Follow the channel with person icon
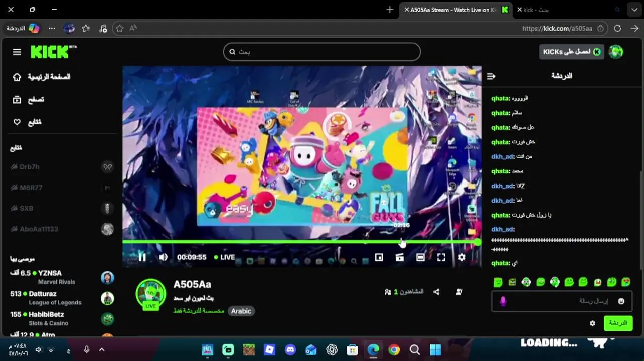Image resolution: width=644 pixels, height=361 pixels. coord(459,292)
